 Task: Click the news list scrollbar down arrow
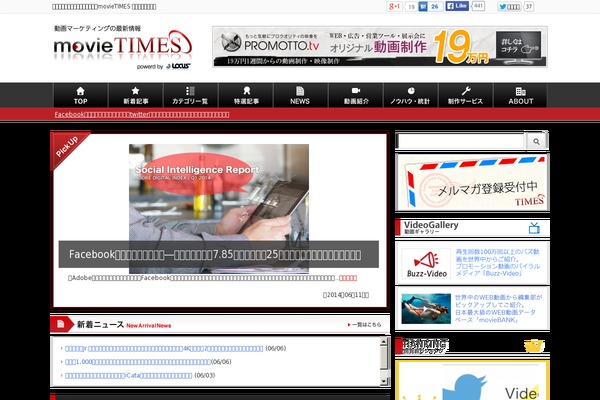[384, 381]
